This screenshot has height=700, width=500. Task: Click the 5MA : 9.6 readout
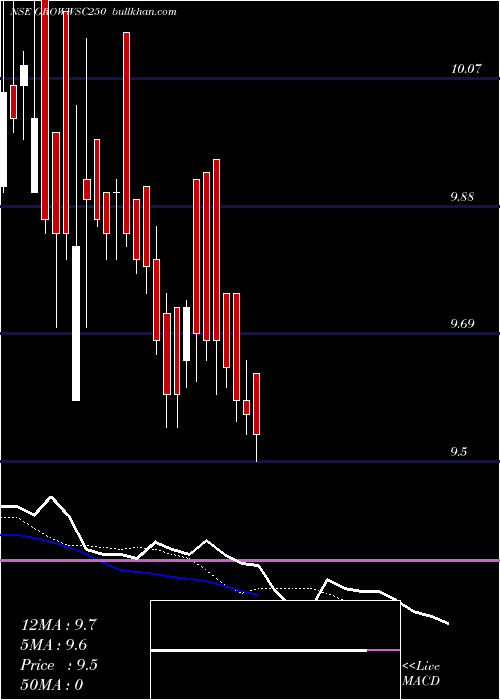[54, 645]
